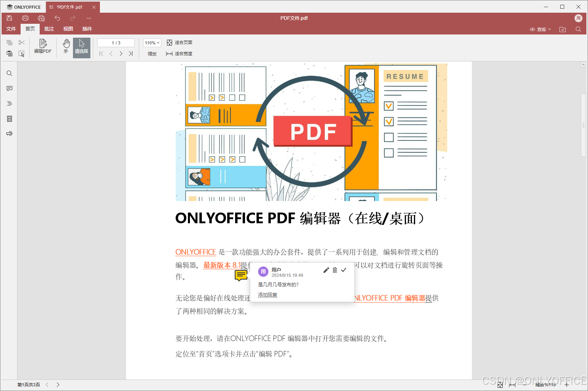This screenshot has width=588, height=391.
Task: Click the PDF illustration image
Action: pos(311,132)
